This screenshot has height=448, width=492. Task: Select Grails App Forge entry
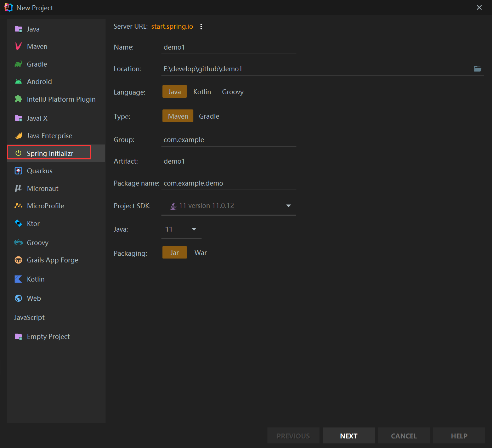click(x=56, y=260)
